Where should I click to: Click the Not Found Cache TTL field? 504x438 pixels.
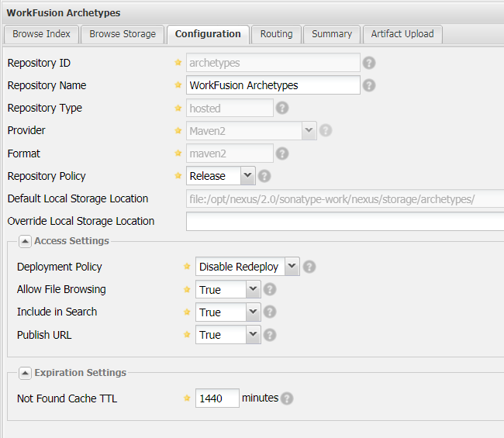pos(217,398)
